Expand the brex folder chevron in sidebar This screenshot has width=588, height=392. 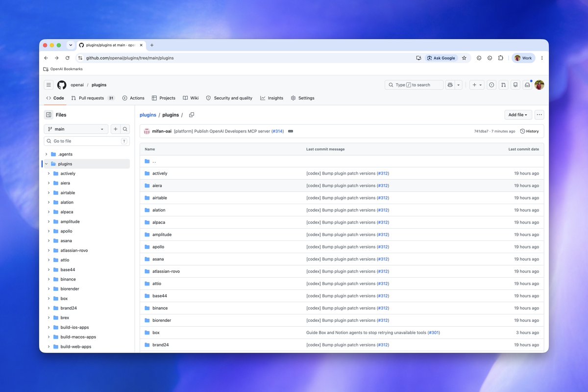click(x=49, y=318)
